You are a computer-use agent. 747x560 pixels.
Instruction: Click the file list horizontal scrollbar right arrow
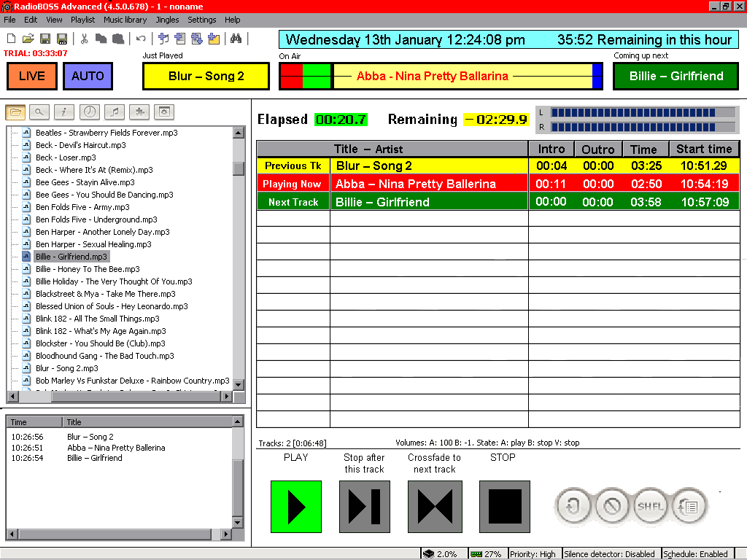(227, 396)
